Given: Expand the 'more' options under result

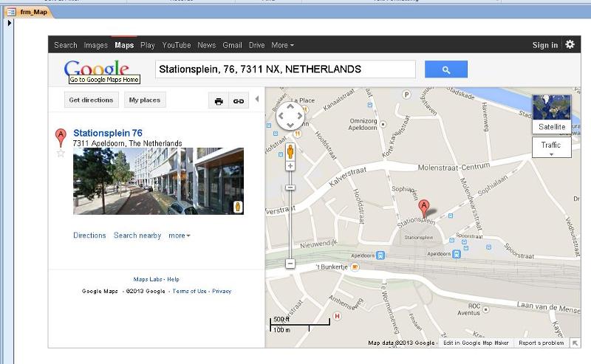Looking at the screenshot, I should [x=180, y=236].
